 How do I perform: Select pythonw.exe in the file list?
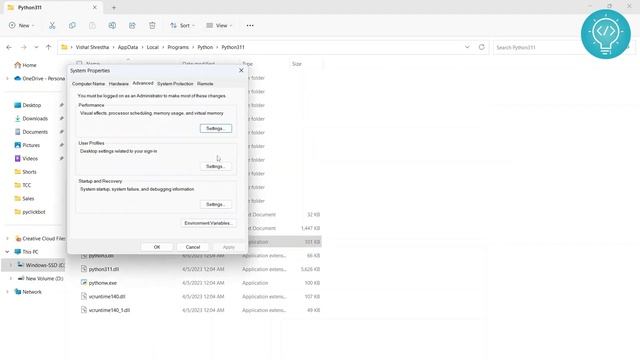[x=201, y=283]
